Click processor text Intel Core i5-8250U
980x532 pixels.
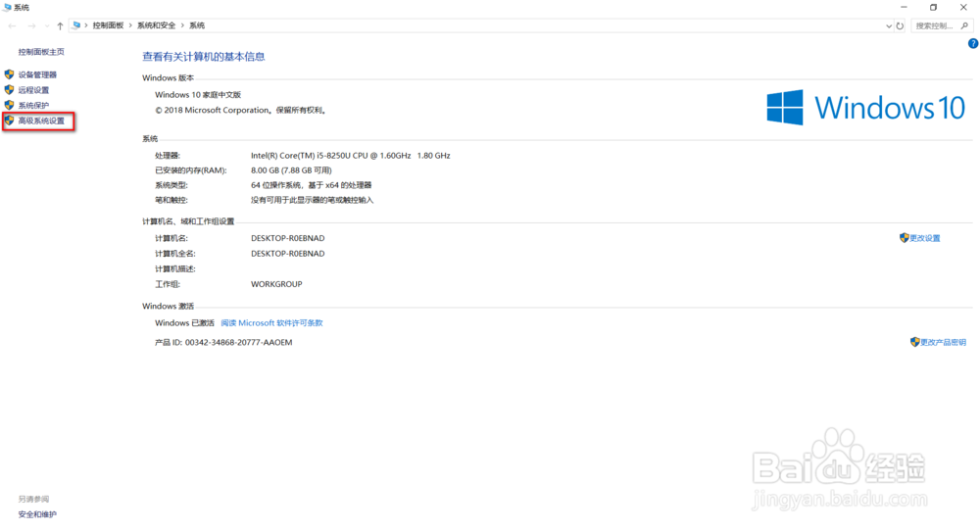[351, 156]
